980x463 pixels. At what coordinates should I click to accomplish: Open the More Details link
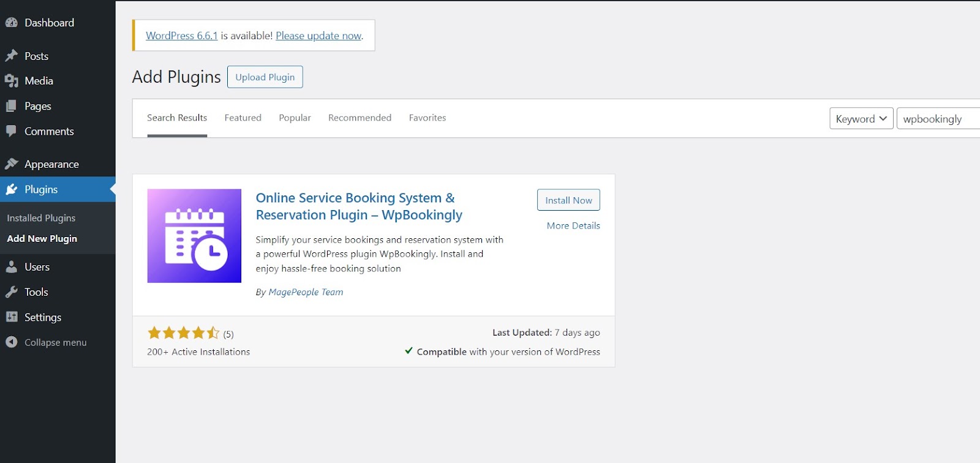click(573, 225)
